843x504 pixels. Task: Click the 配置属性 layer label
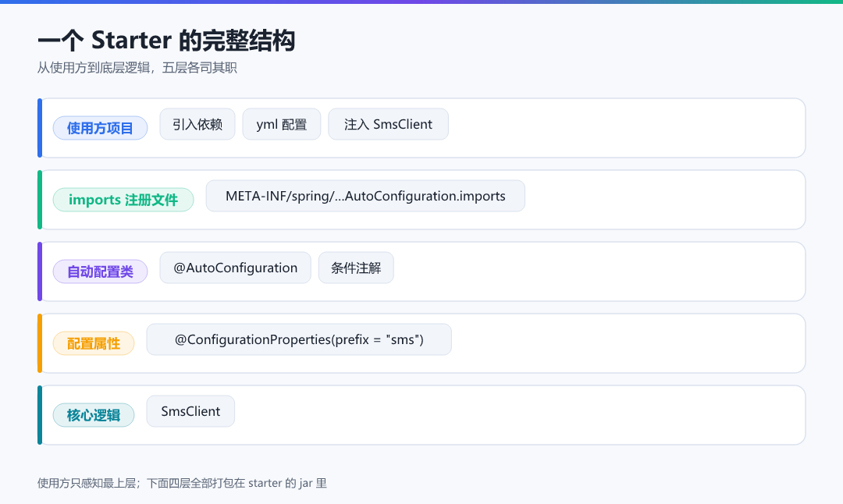pos(94,343)
